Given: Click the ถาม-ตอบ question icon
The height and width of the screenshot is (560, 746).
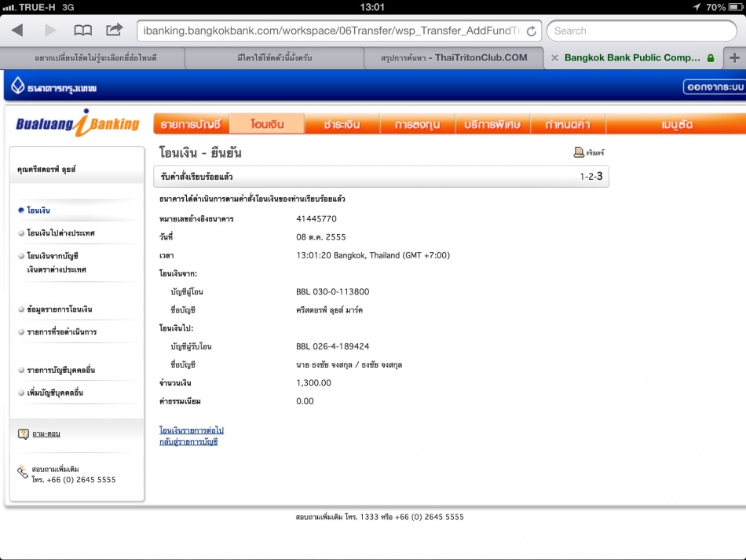Looking at the screenshot, I should point(24,434).
